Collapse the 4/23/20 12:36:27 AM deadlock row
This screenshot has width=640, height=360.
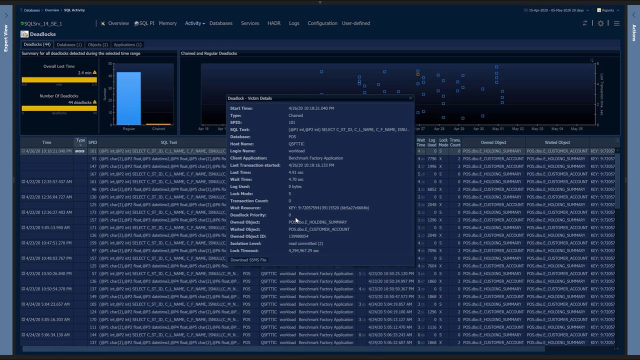(23, 212)
